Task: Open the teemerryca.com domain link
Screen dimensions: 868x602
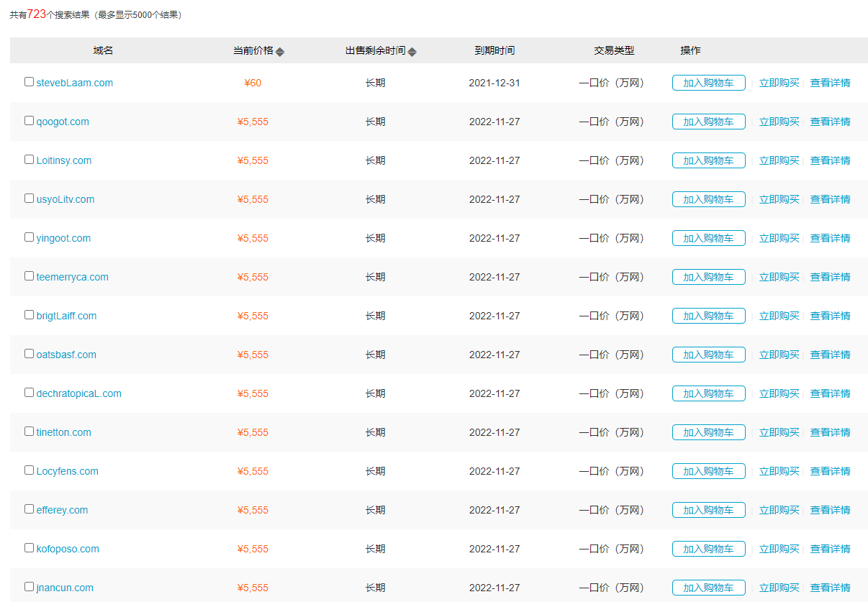Action: (73, 277)
